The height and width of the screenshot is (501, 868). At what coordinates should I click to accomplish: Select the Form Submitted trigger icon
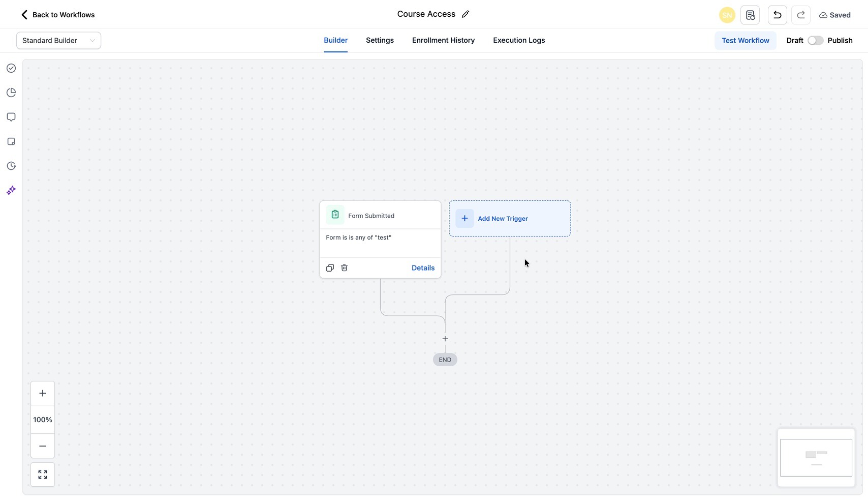335,215
